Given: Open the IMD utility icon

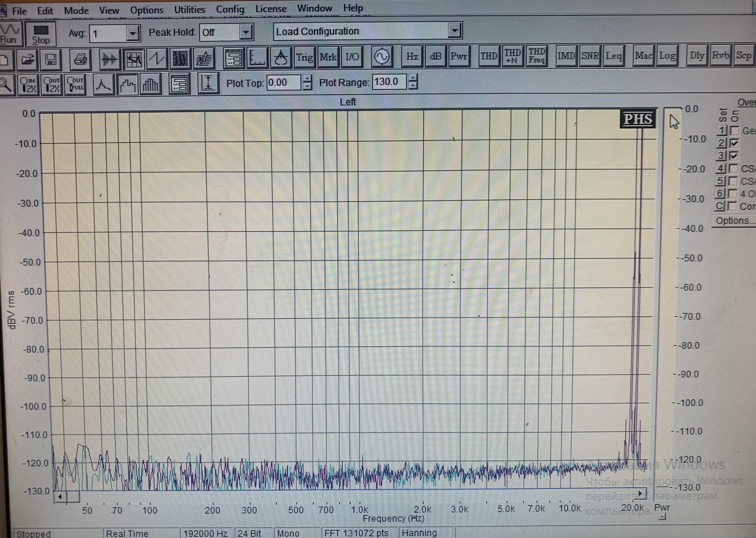Looking at the screenshot, I should point(566,57).
